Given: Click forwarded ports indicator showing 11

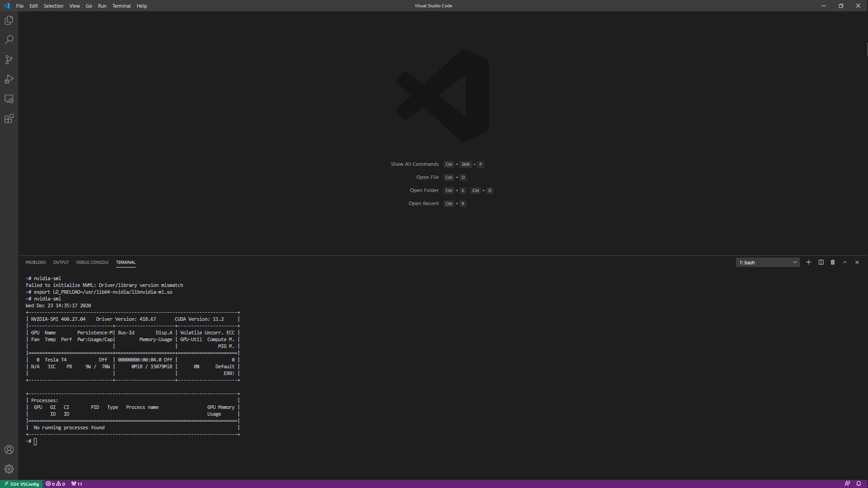Looking at the screenshot, I should coord(76,484).
